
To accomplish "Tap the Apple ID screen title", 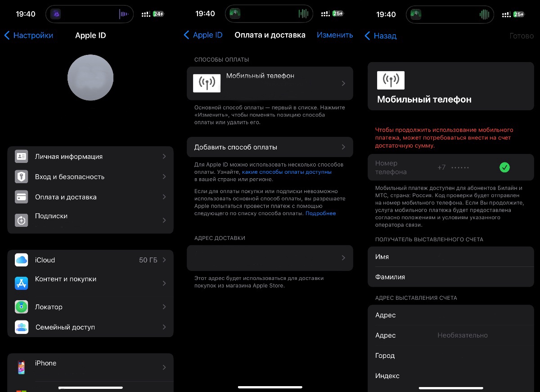I will (x=90, y=36).
